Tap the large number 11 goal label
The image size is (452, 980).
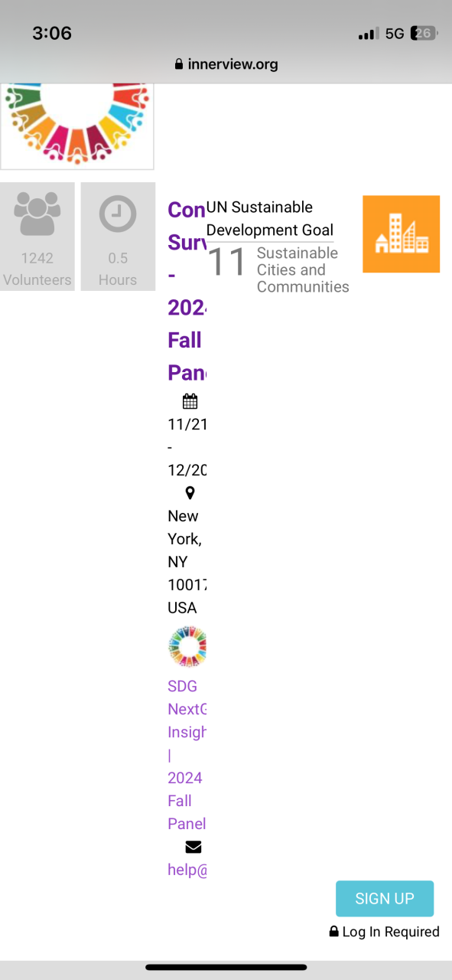pyautogui.click(x=227, y=262)
